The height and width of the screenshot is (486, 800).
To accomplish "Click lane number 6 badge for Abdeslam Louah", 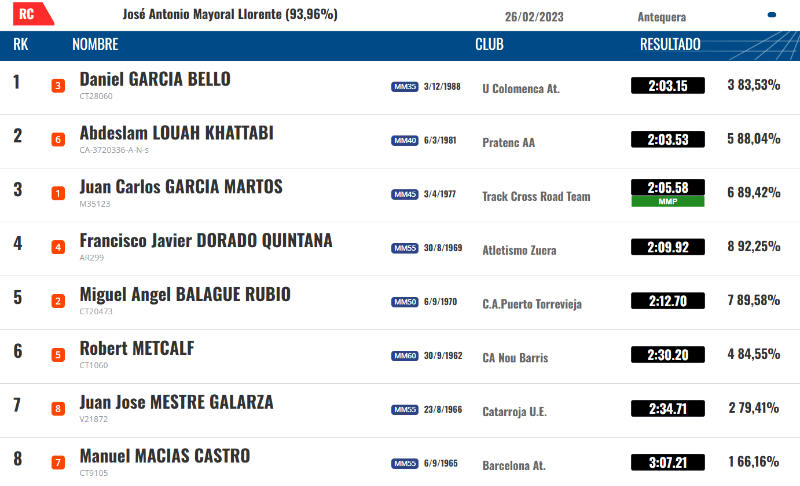I will [58, 140].
